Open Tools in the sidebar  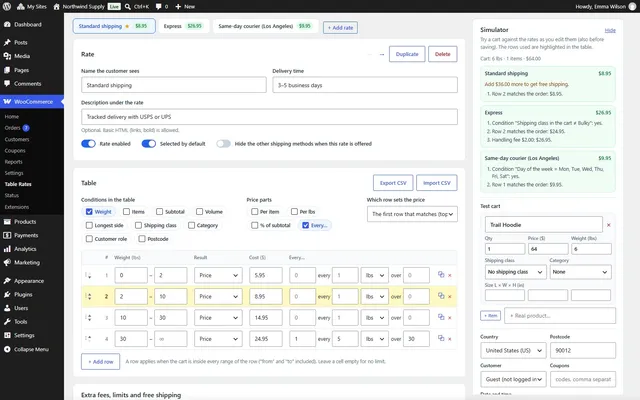(20, 322)
